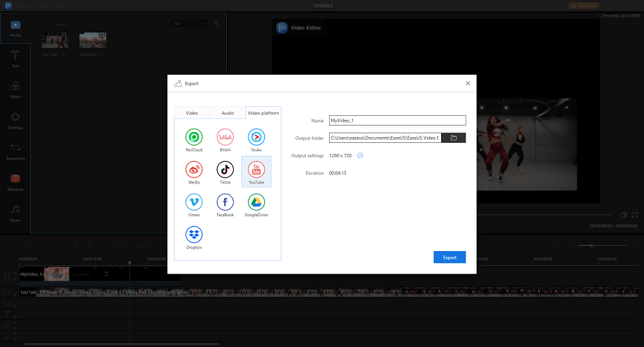Select the Dropbox platform icon
The width and height of the screenshot is (644, 347).
pos(194,235)
